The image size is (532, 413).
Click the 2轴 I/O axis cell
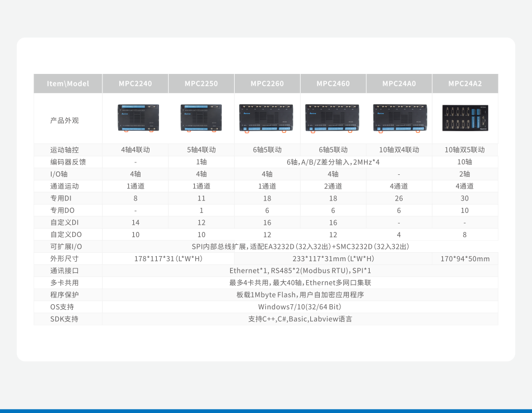tap(465, 174)
